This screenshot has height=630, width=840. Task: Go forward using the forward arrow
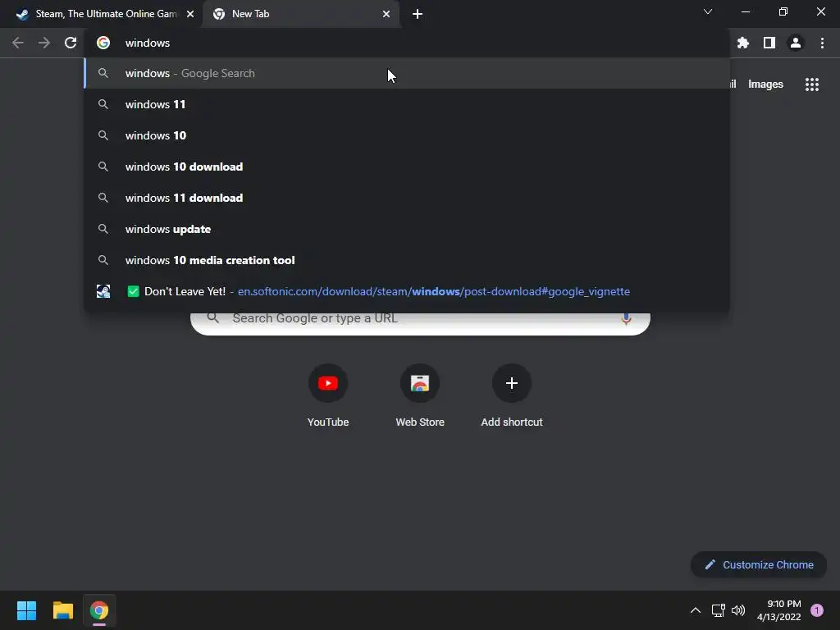click(x=44, y=43)
